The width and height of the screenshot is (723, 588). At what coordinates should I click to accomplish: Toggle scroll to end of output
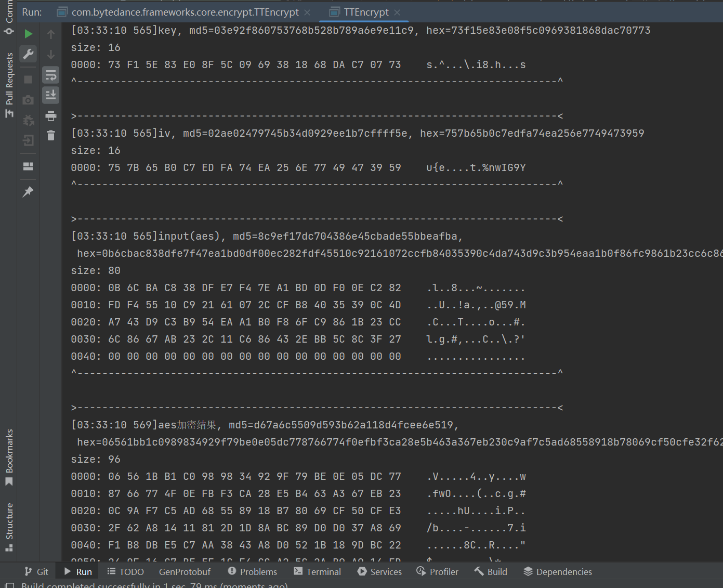click(x=51, y=95)
